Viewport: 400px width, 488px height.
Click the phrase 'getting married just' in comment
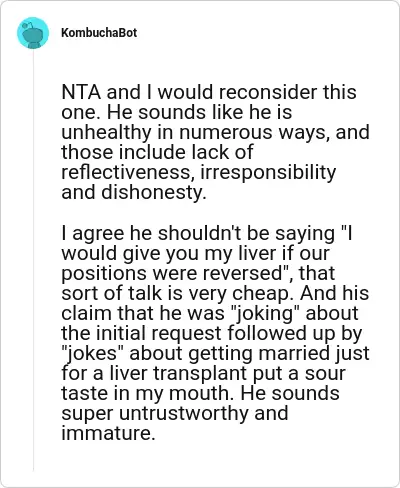pos(279,354)
